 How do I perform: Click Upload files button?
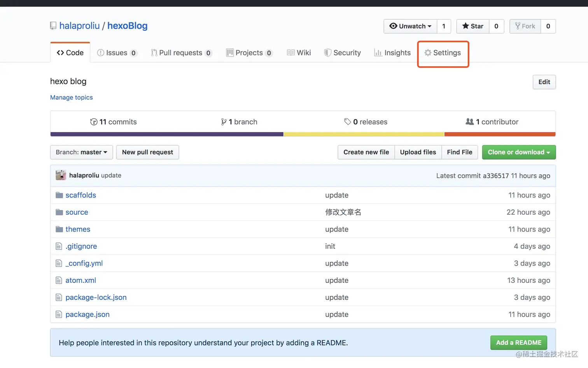[x=418, y=152]
